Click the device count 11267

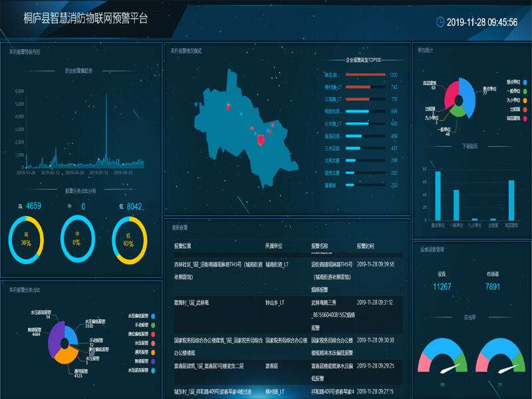coord(442,287)
